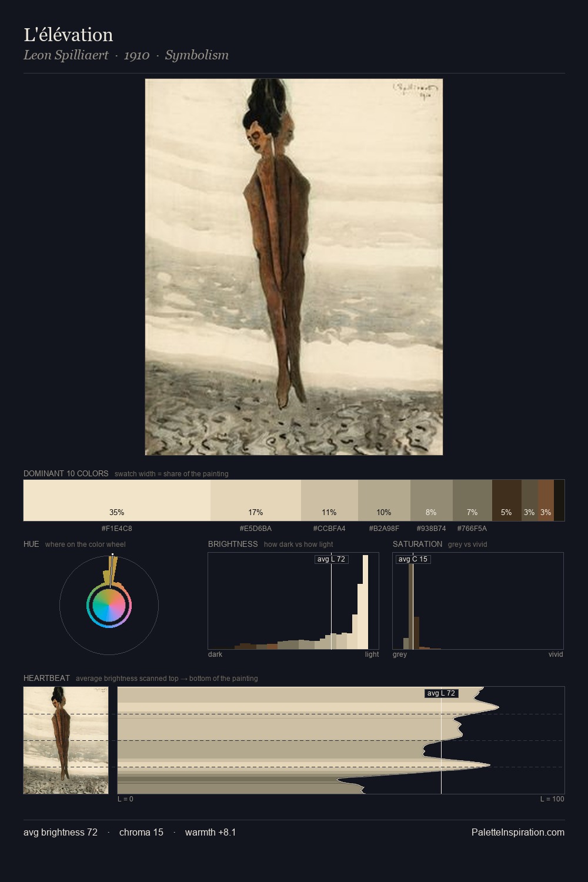Image resolution: width=588 pixels, height=882 pixels.
Task: Click hex code #E5D6BA
Action: click(256, 529)
